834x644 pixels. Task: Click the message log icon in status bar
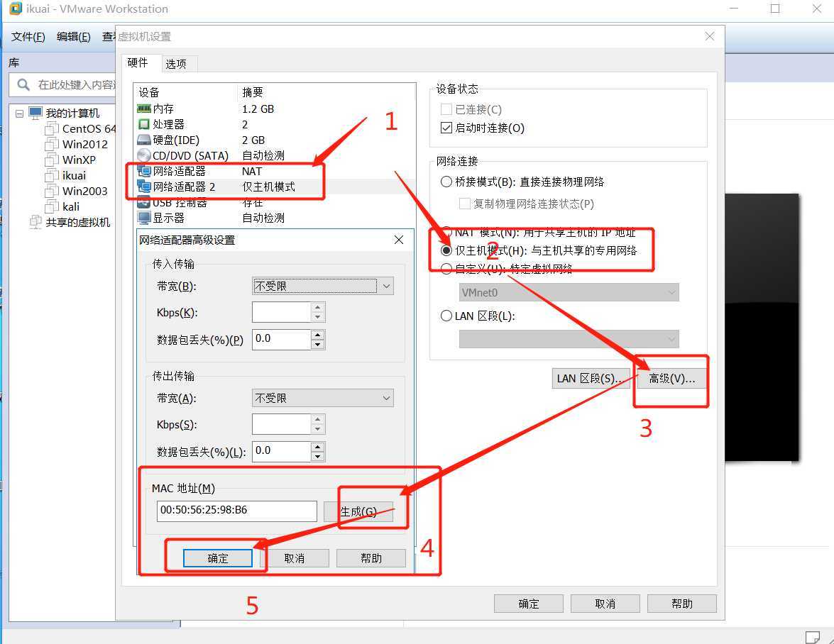[x=812, y=637]
